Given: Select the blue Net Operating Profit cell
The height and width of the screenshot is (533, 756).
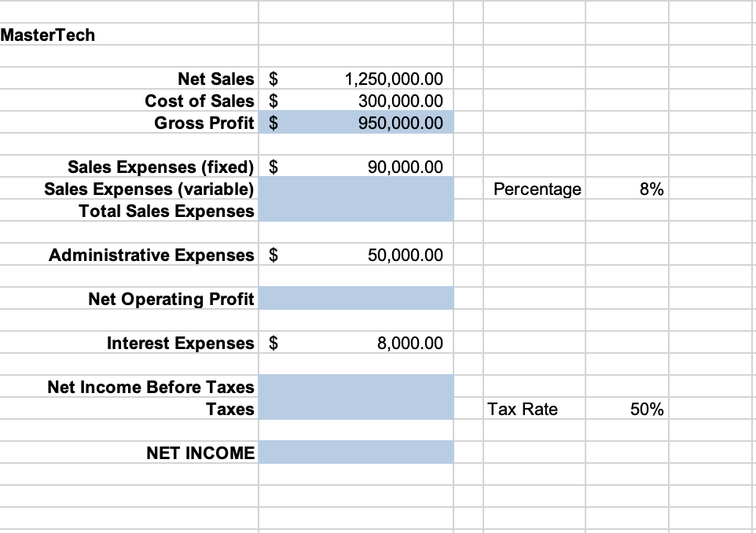Looking at the screenshot, I should (x=356, y=299).
